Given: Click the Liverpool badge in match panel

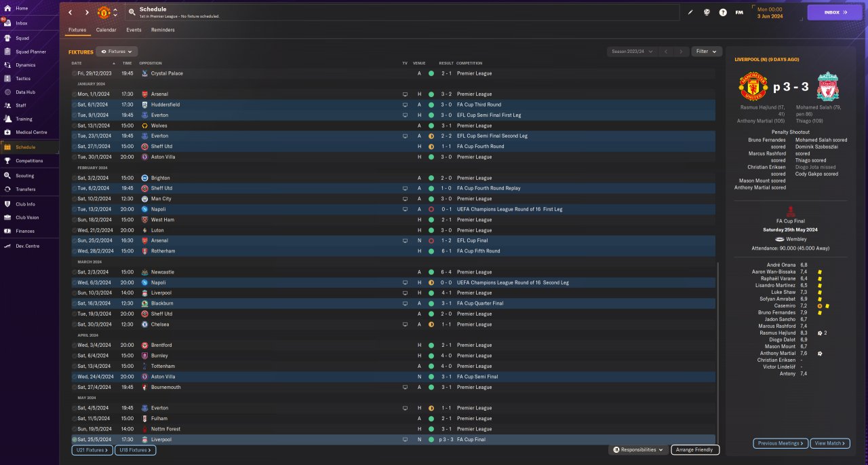Looking at the screenshot, I should [x=827, y=87].
